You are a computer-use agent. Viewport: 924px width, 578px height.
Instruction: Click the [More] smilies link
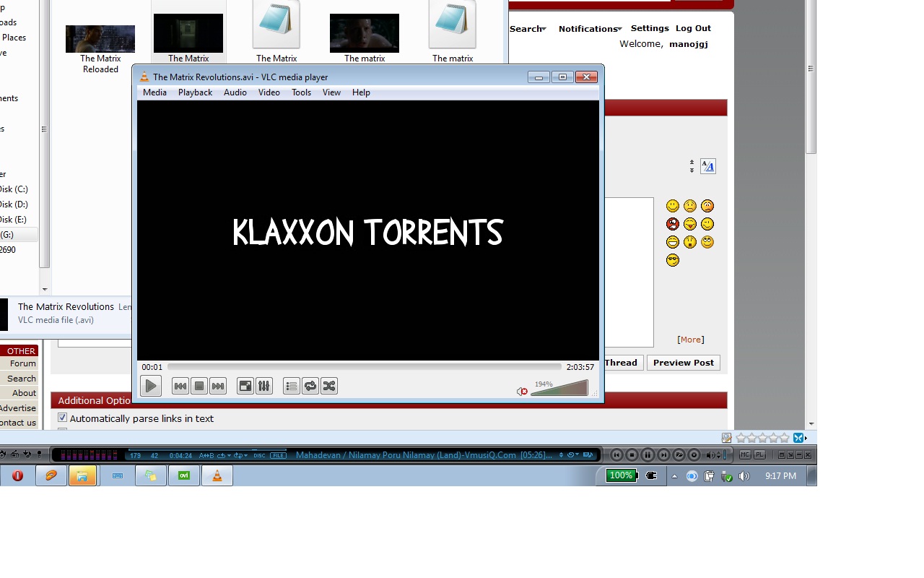pyautogui.click(x=691, y=340)
